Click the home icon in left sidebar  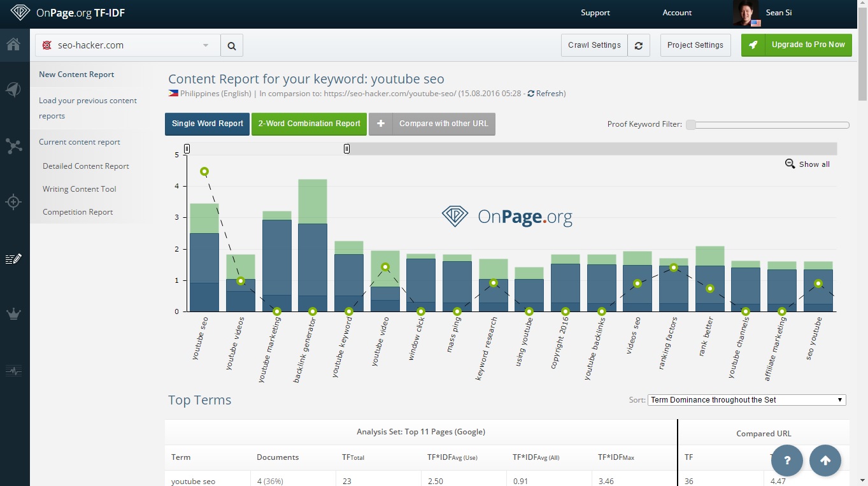(x=13, y=45)
